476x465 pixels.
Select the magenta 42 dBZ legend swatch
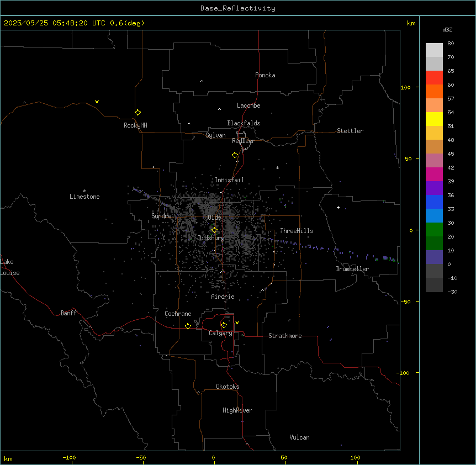click(x=434, y=174)
